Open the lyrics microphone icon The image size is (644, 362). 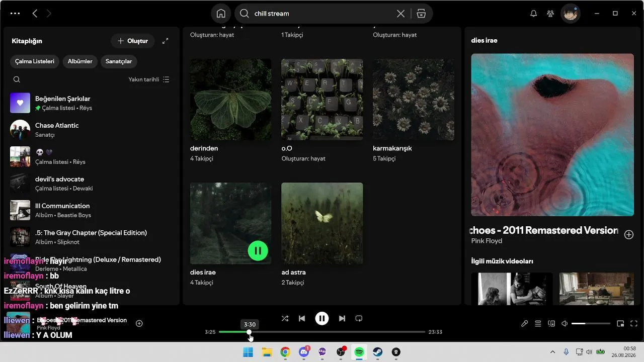click(525, 324)
